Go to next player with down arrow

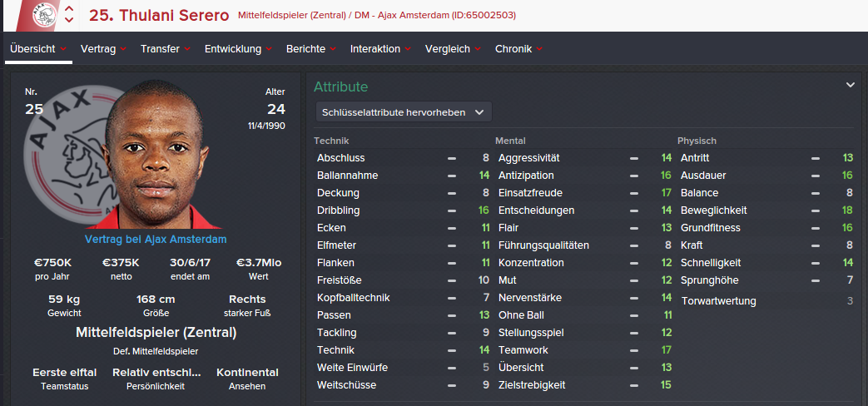click(x=69, y=21)
